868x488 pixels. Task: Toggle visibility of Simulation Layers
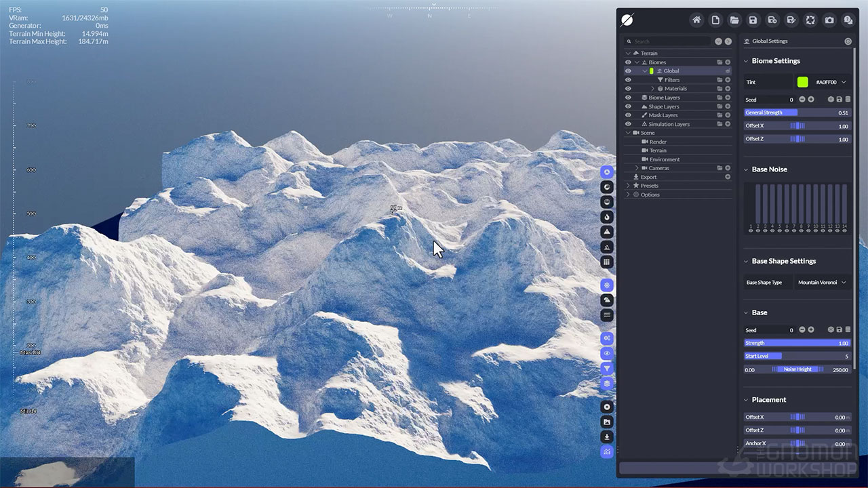click(x=628, y=124)
